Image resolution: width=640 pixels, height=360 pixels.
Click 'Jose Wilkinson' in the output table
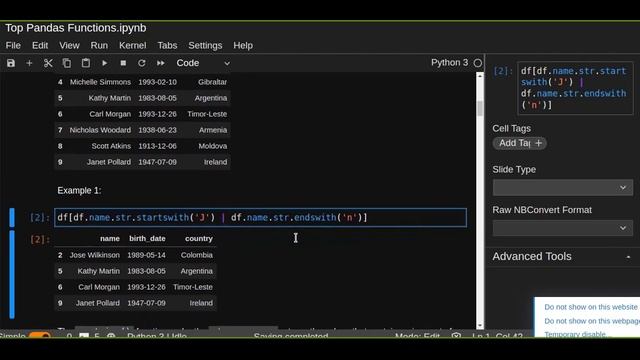[x=95, y=255]
